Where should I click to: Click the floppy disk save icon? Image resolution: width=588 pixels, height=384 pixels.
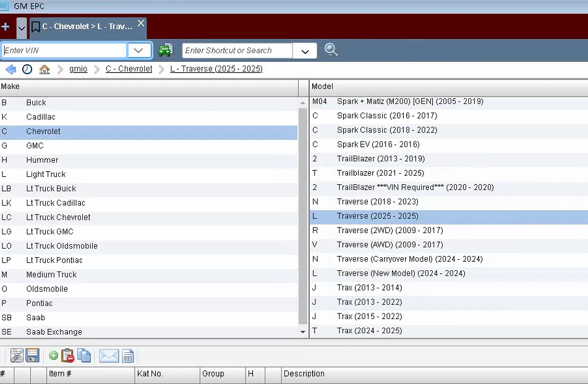[x=33, y=356]
